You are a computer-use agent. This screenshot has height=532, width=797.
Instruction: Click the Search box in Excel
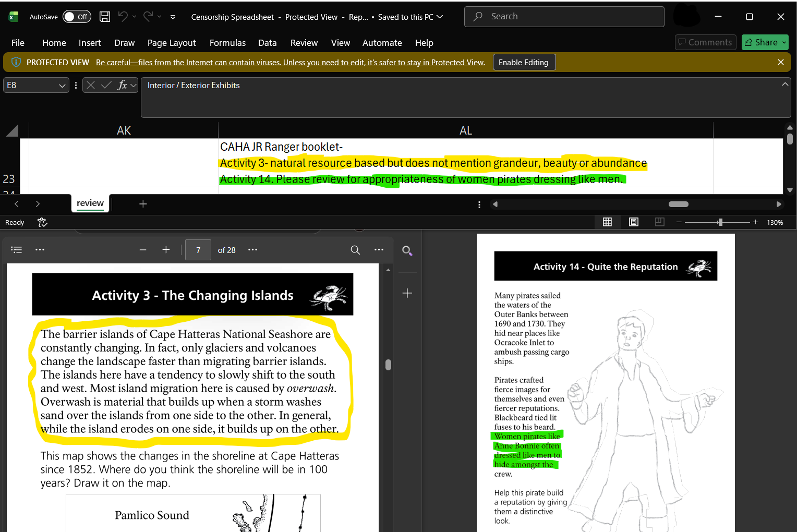tap(564, 17)
